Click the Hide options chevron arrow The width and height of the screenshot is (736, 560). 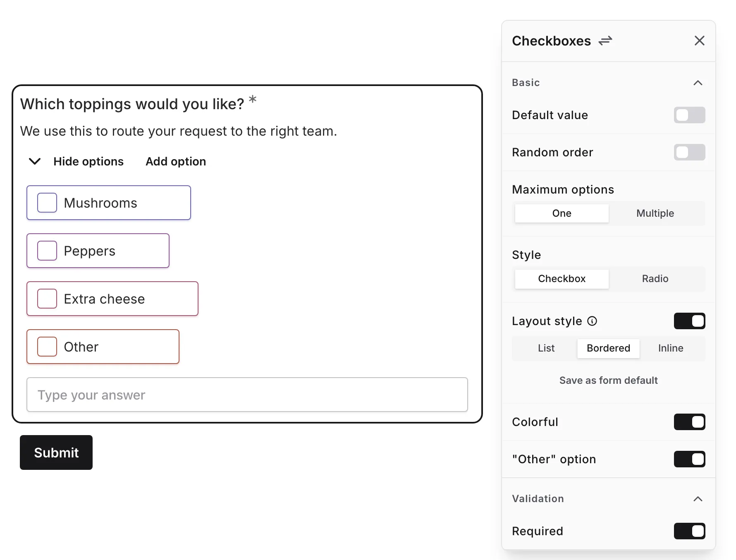point(35,161)
